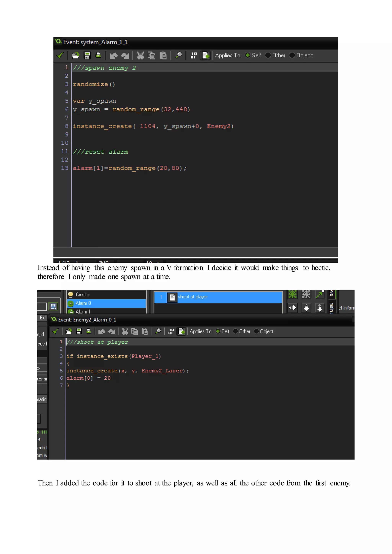Click paste icon in Enemy2_Alarm_0_1 editor toolbar
Viewport: 392px width, 554px height.
[x=144, y=331]
